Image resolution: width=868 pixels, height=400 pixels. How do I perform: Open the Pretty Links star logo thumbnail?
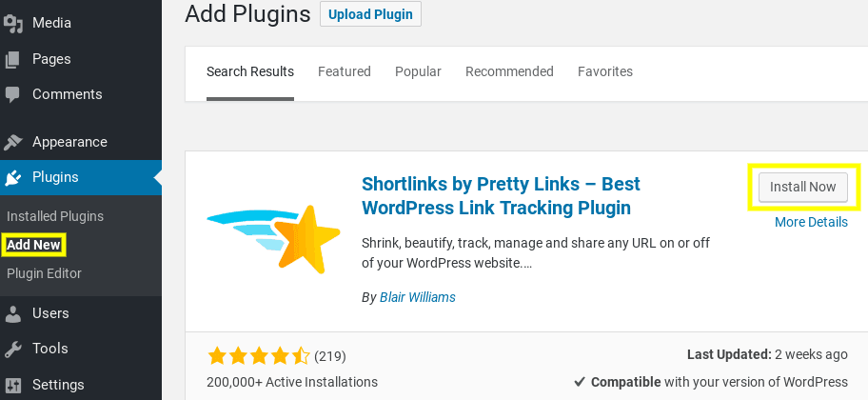(x=273, y=239)
